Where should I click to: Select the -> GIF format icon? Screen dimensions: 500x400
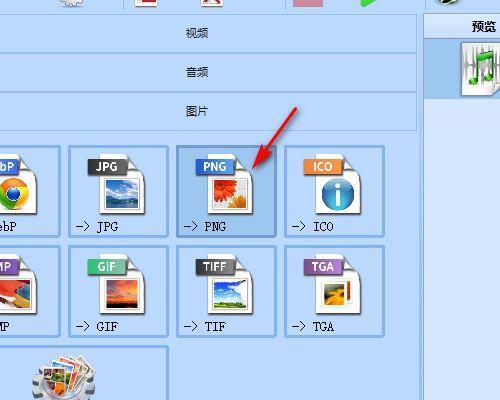[x=118, y=291]
